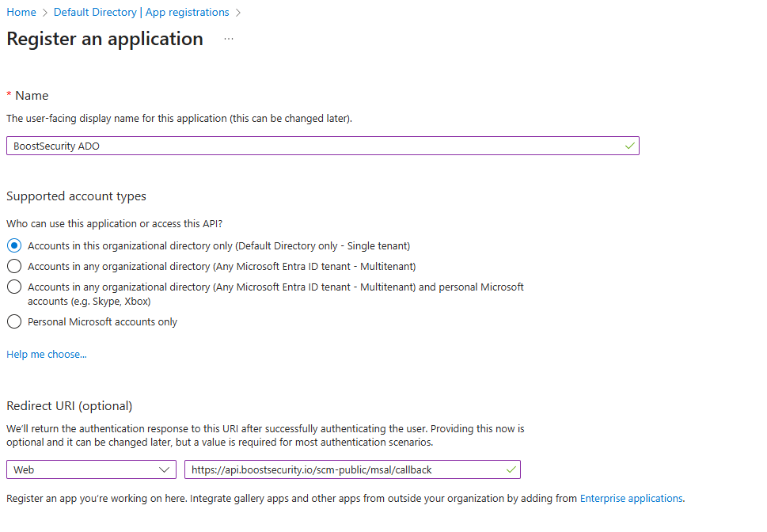Open the ellipsis more options menu

click(x=229, y=39)
